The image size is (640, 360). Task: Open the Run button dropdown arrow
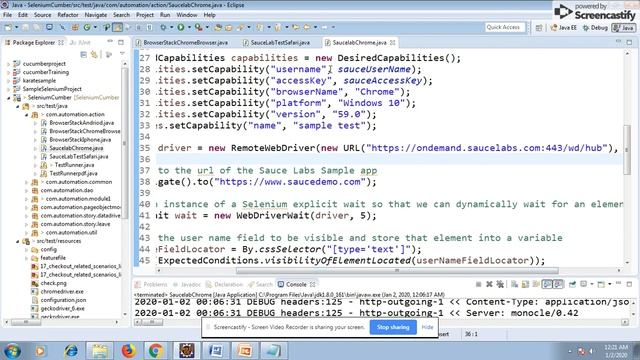[x=189, y=27]
